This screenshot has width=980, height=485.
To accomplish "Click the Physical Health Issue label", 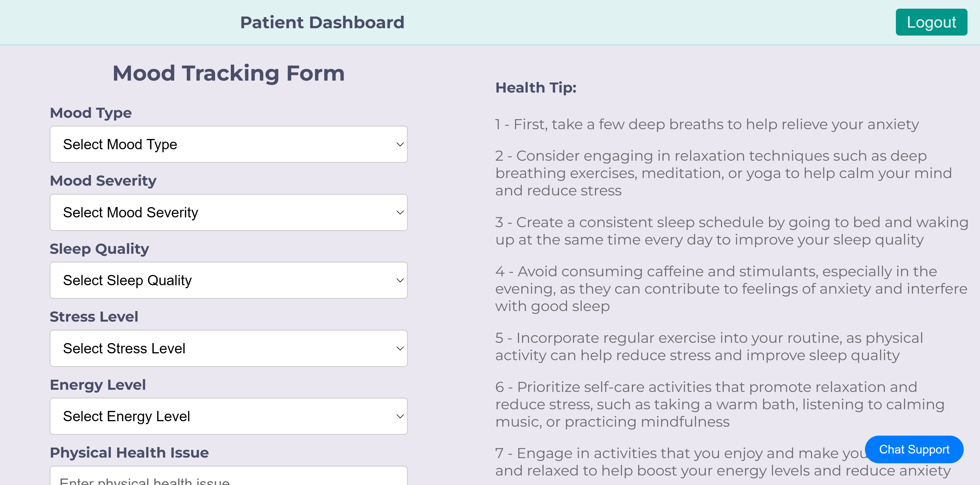I will tap(129, 453).
